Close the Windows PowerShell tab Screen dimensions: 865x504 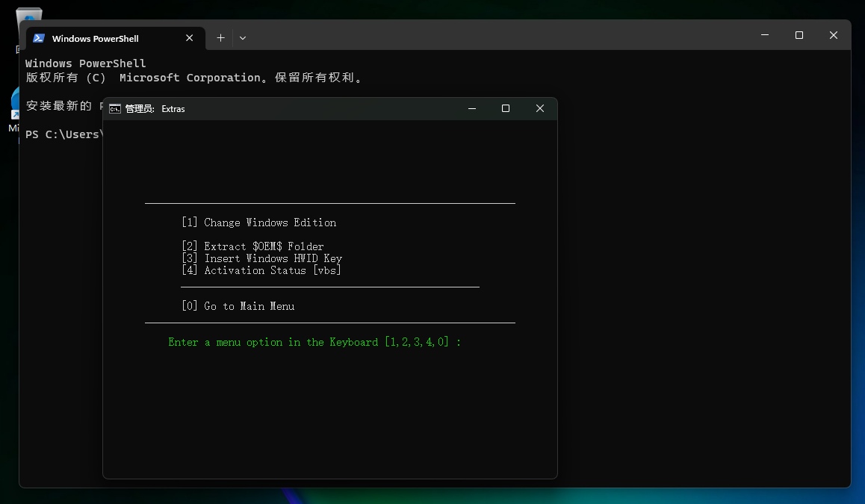click(x=189, y=38)
